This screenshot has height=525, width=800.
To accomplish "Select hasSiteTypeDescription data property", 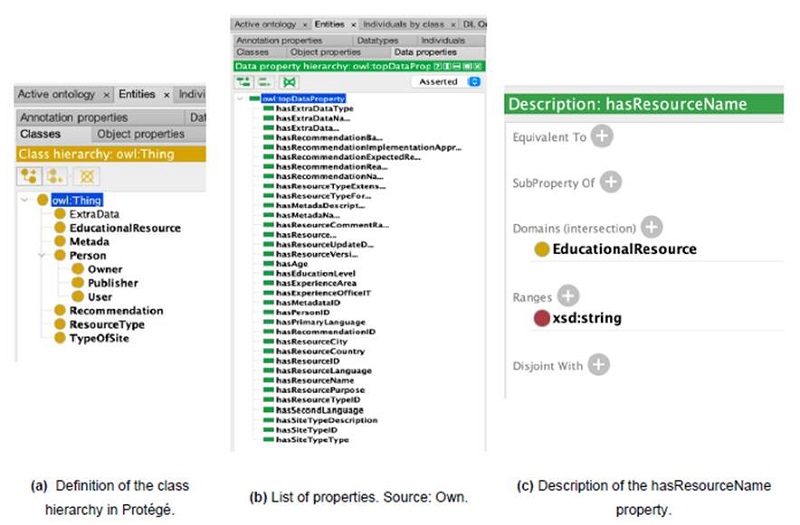I will pyautogui.click(x=327, y=420).
